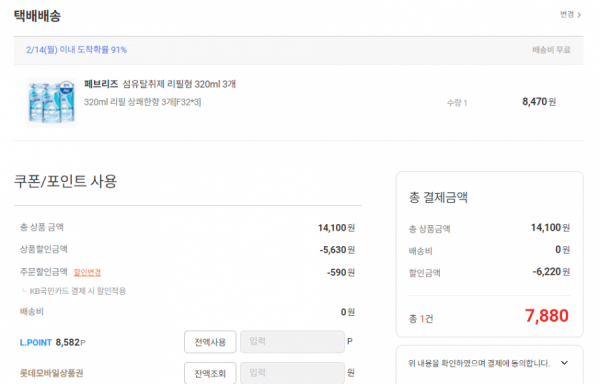Image resolution: width=600 pixels, height=384 pixels.
Task: Click the 전액사용 button for L.POINT
Action: [x=210, y=342]
